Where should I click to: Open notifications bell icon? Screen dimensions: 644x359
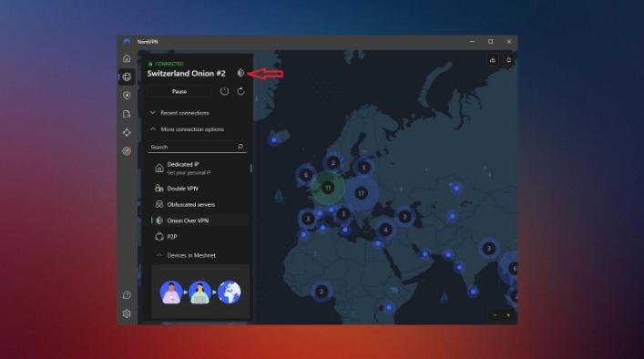[508, 60]
